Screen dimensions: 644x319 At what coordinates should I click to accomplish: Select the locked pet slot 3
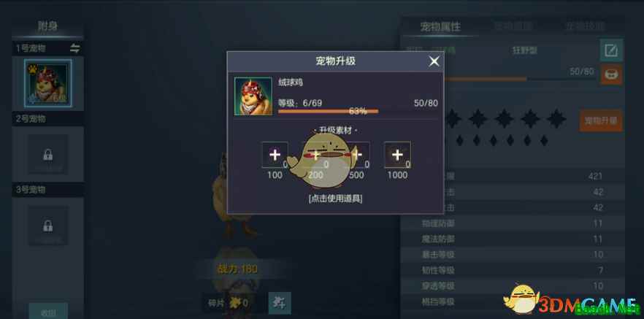tap(48, 226)
